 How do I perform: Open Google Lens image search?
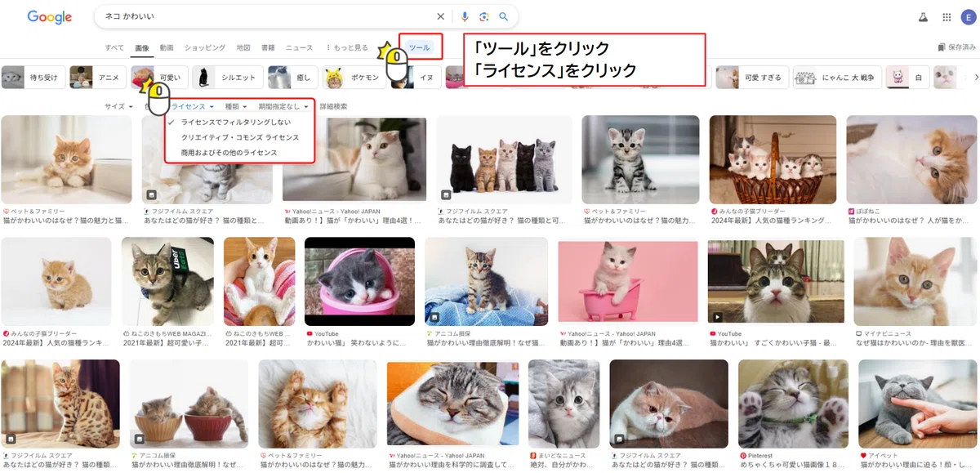pyautogui.click(x=484, y=16)
